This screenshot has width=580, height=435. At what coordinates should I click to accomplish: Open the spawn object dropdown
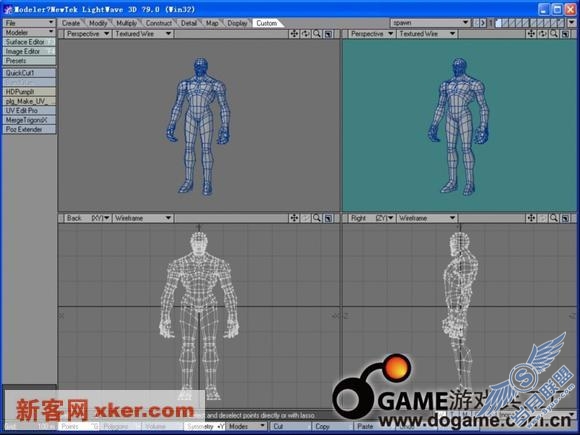click(x=430, y=23)
